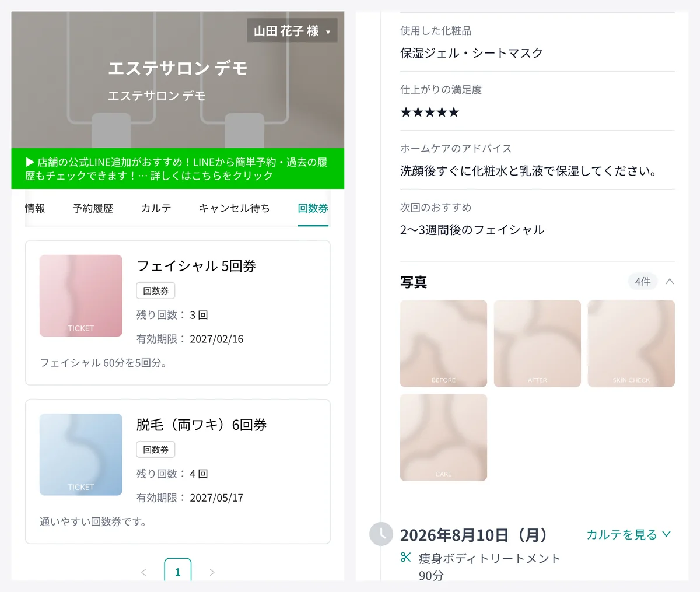Go to the next page arrow
This screenshot has height=592, width=700.
coord(212,572)
